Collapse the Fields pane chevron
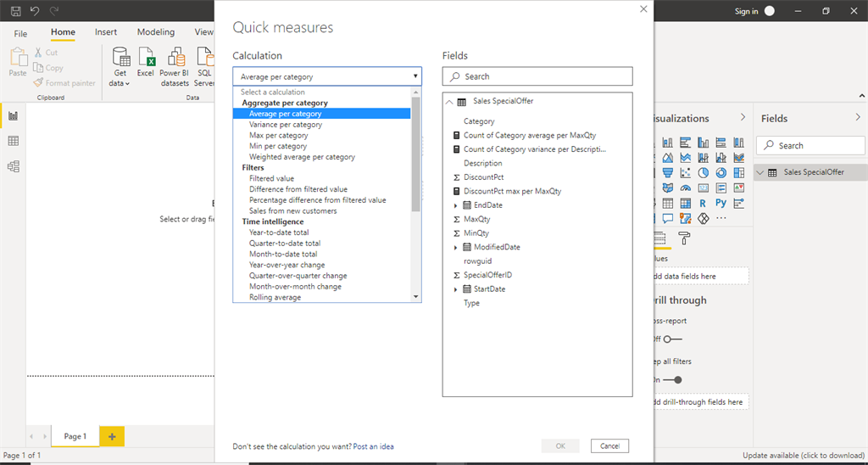 point(858,117)
